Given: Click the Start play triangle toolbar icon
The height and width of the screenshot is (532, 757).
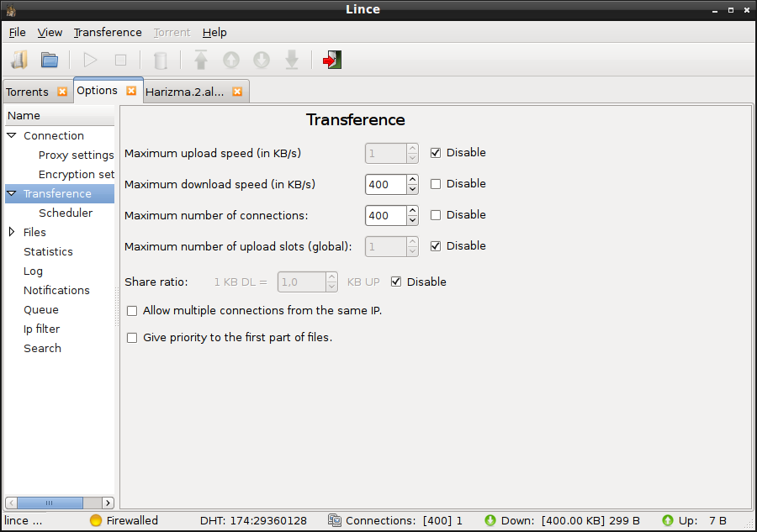Looking at the screenshot, I should tap(90, 60).
